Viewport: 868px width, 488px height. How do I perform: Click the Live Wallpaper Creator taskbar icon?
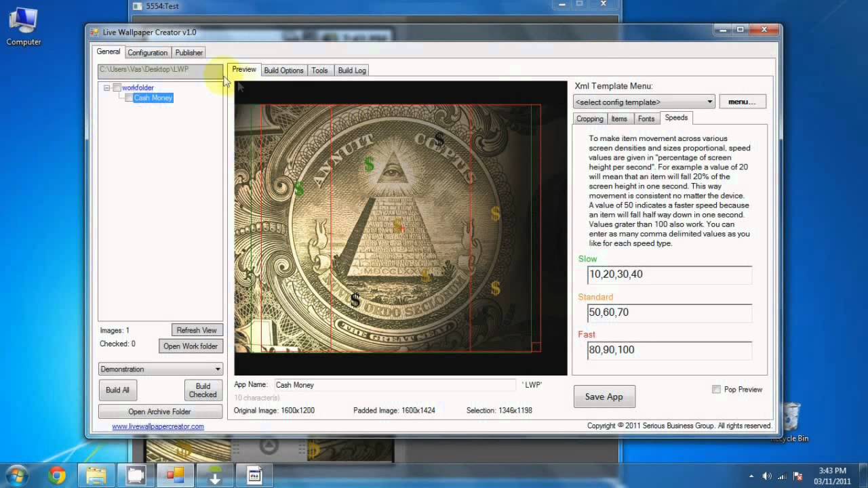[x=175, y=475]
